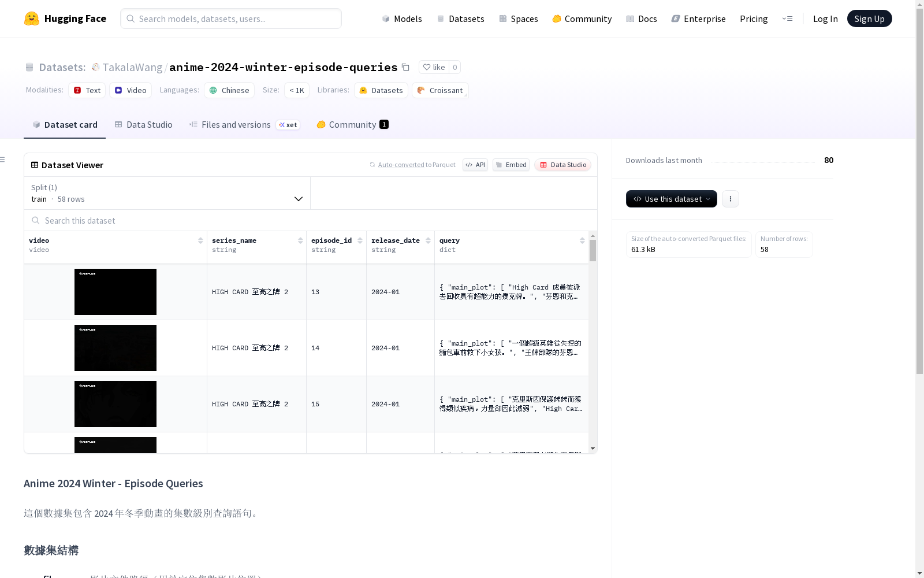Click the like count number
This screenshot has width=924, height=578.
[x=455, y=67]
